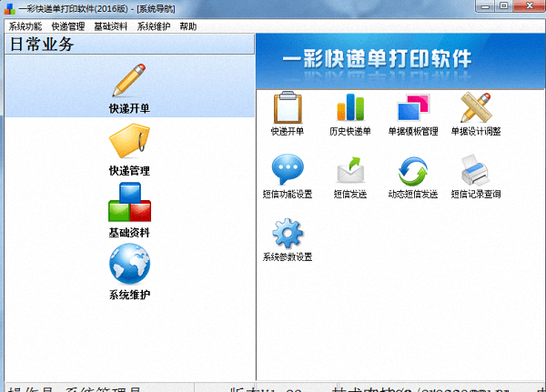Select 快递开单 pencil in left sidebar
Image resolution: width=546 pixels, height=392 pixels.
click(129, 82)
